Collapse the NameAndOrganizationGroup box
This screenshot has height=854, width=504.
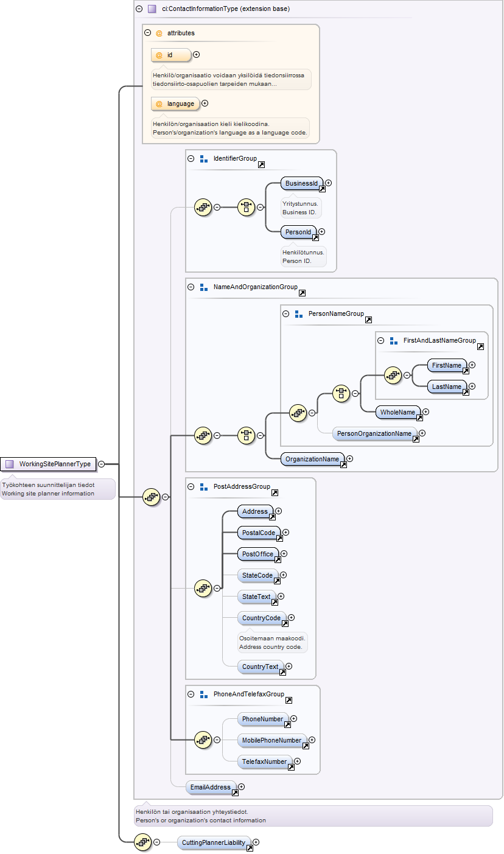191,287
